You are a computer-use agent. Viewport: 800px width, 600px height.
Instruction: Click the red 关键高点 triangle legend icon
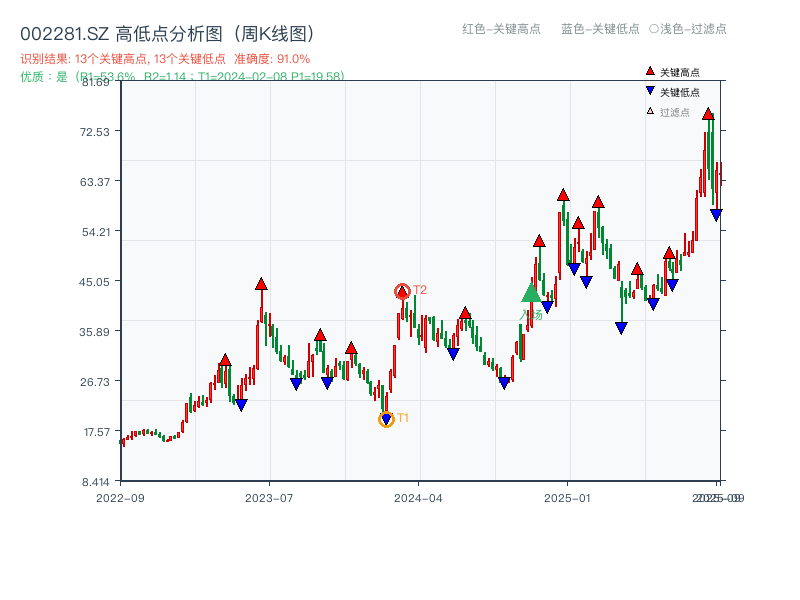(x=650, y=71)
